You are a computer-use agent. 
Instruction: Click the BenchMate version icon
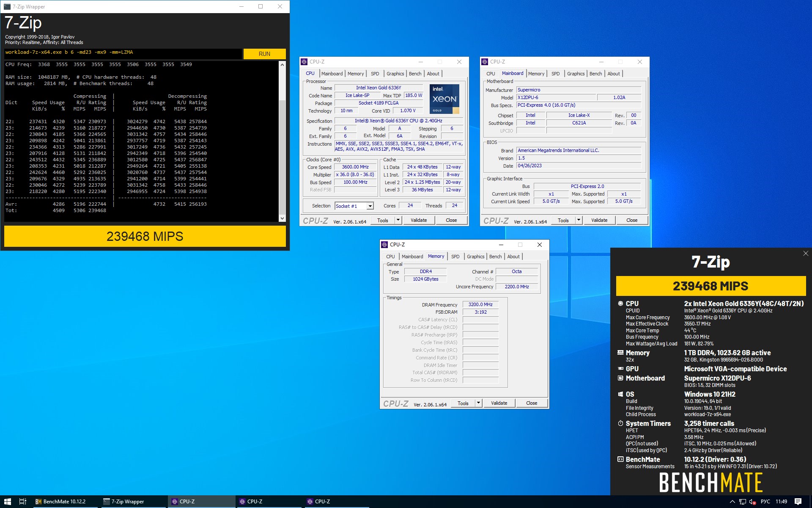point(620,459)
